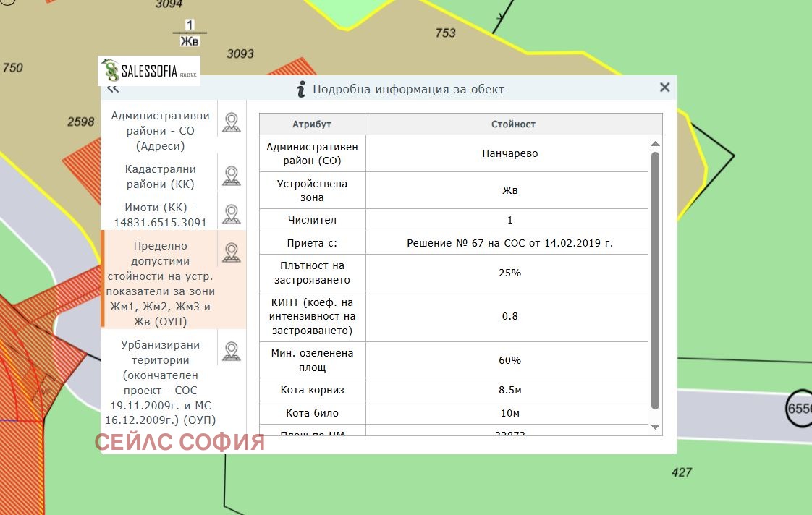Screen dimensions: 812x515
Task: Open Имоти (КК) - 14831.6515.3091 entry
Action: (160, 215)
